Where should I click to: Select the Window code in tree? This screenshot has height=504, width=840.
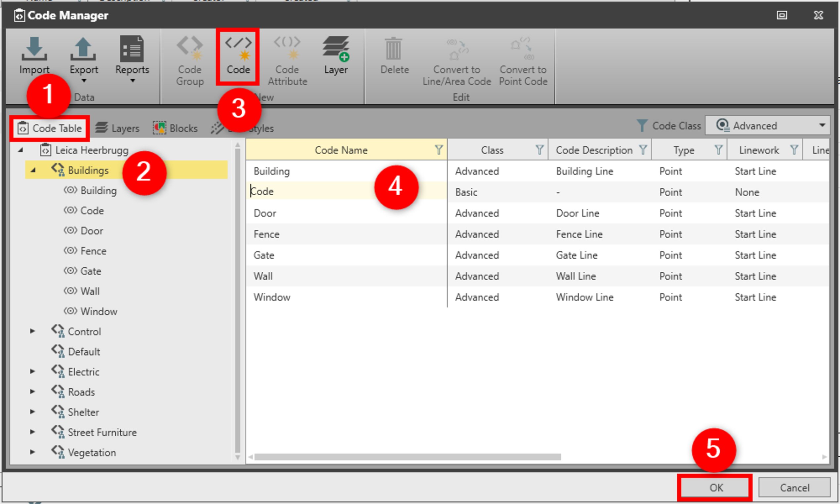point(90,311)
